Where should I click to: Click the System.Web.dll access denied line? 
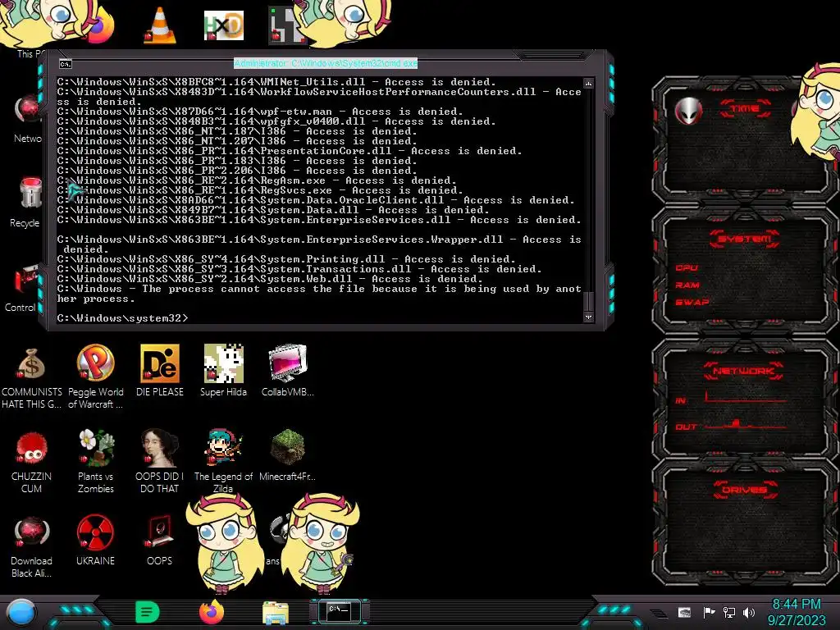click(270, 279)
